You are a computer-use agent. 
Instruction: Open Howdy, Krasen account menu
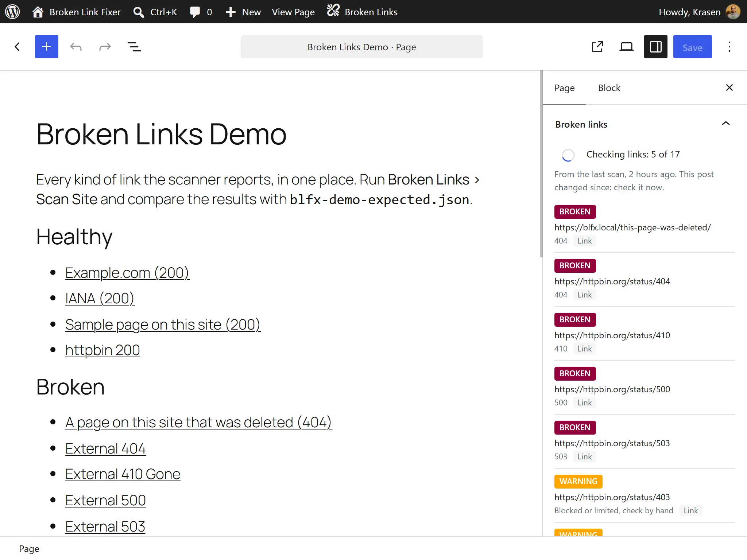coord(699,12)
